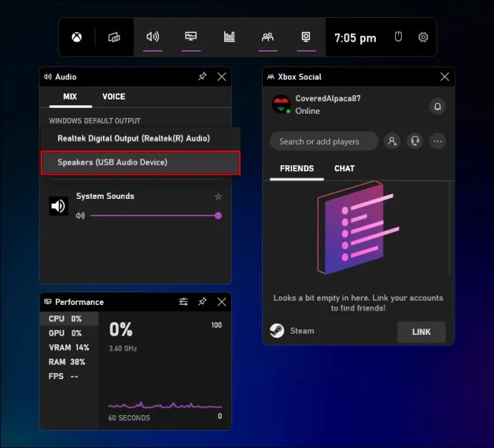Switch to the FRIENDS tab

[297, 169]
